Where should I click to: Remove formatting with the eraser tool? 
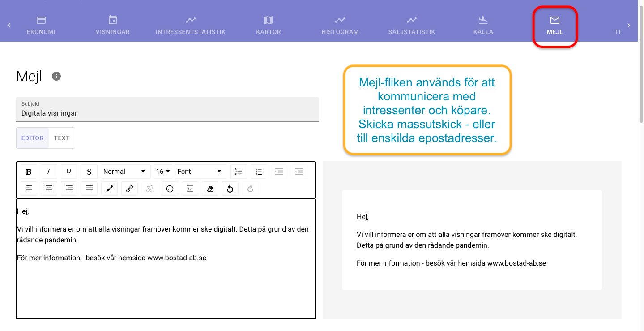coord(209,189)
